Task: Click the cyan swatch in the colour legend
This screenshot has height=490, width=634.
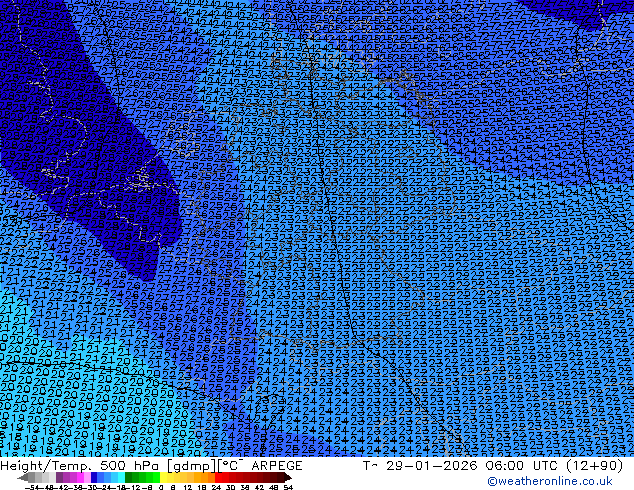Action: tap(121, 477)
